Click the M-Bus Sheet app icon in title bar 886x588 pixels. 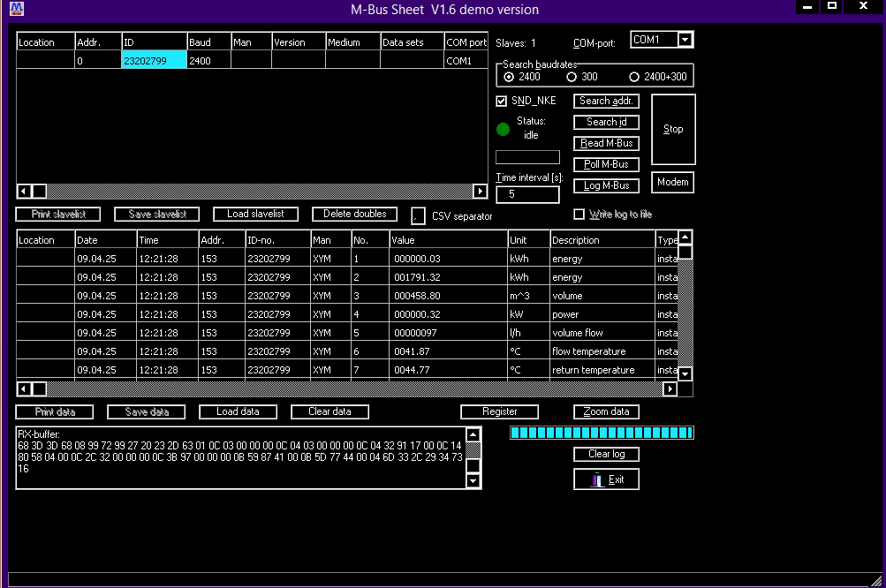click(17, 9)
